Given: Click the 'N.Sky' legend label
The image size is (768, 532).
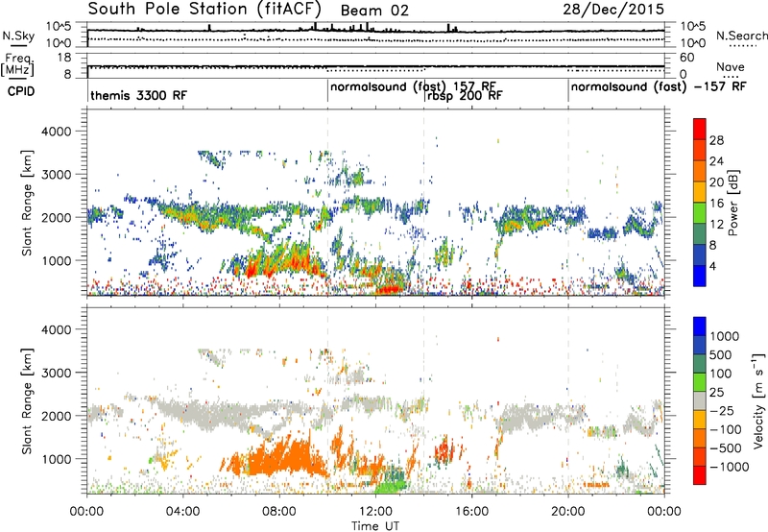Looking at the screenshot, I should point(18,36).
